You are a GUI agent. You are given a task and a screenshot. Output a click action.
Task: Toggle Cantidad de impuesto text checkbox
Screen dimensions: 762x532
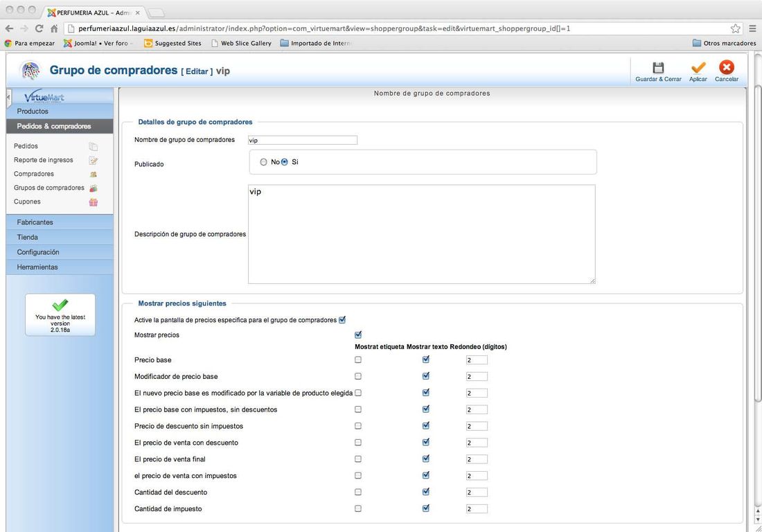pos(426,508)
